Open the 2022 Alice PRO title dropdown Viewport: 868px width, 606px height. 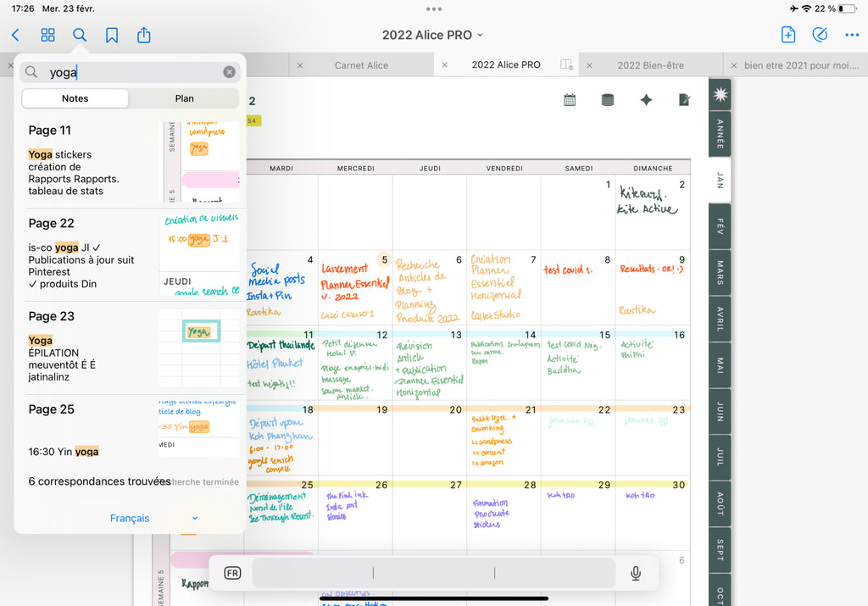pyautogui.click(x=432, y=35)
